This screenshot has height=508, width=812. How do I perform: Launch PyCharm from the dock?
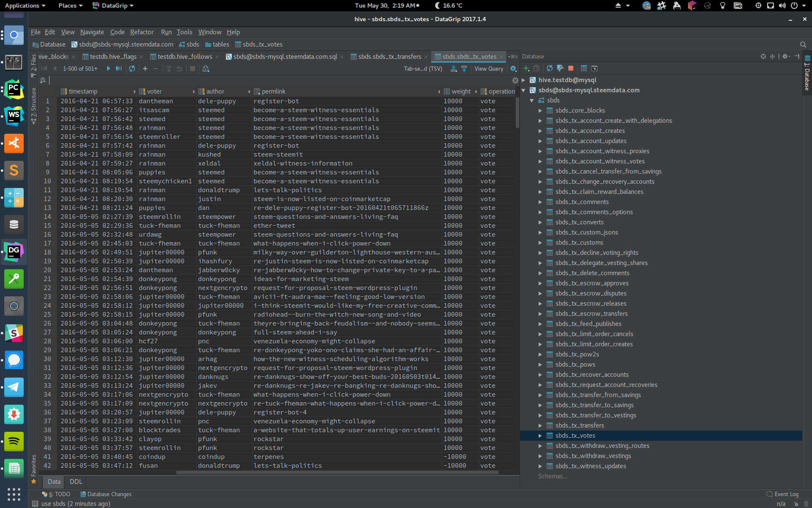14,89
